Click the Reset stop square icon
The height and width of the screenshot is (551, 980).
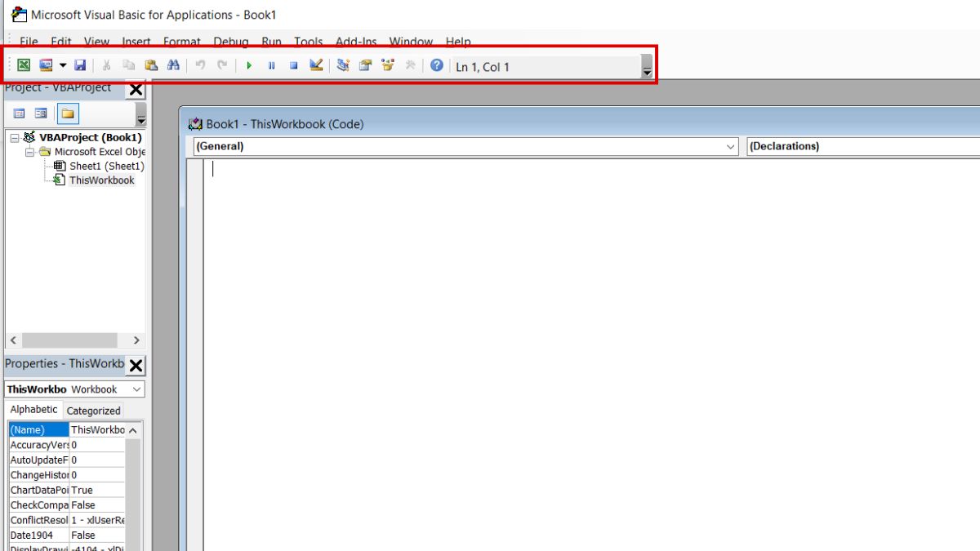coord(293,66)
